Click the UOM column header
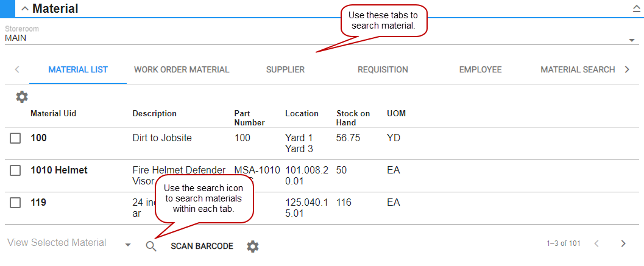The width and height of the screenshot is (644, 266). point(397,114)
